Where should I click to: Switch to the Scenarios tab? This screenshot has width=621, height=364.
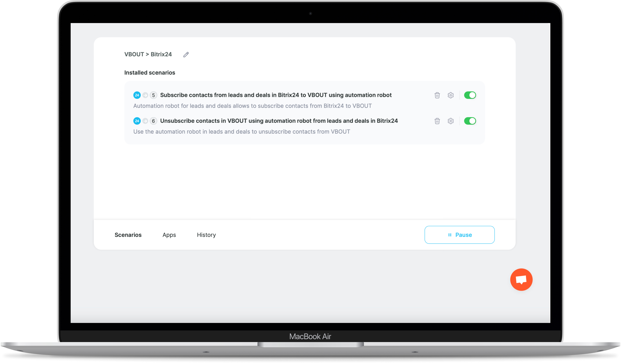pyautogui.click(x=128, y=235)
